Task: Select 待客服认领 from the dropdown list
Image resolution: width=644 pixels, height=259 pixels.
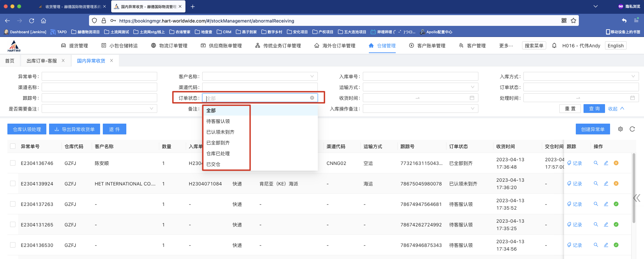Action: tap(218, 121)
